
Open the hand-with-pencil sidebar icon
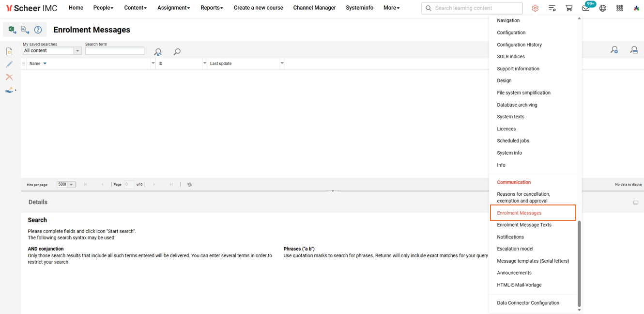click(x=10, y=90)
